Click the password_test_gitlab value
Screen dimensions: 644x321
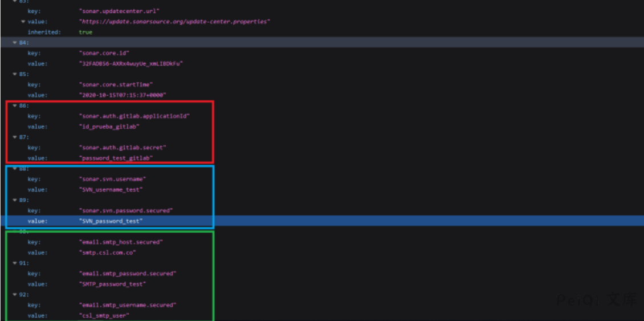[x=116, y=158]
